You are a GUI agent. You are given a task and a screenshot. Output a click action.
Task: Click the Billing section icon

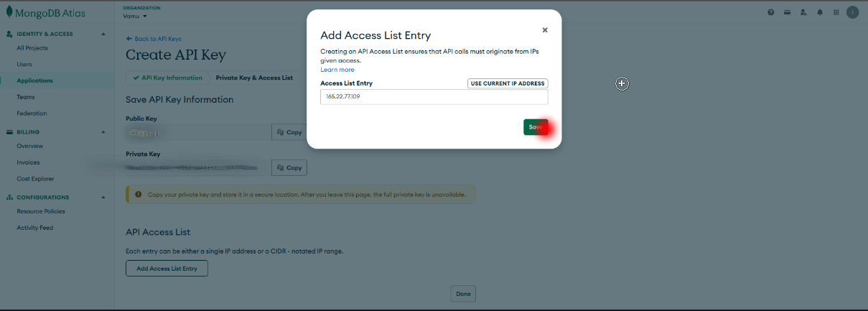[10, 132]
